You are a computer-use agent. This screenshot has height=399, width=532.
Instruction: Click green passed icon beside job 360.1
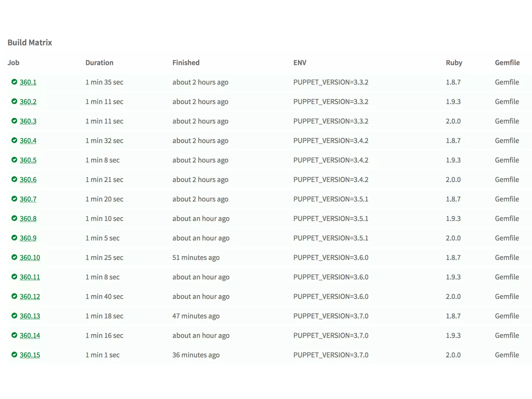[14, 82]
